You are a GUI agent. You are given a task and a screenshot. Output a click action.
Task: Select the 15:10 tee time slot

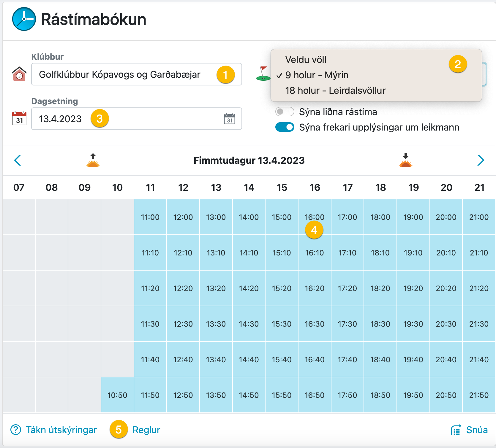click(x=282, y=253)
